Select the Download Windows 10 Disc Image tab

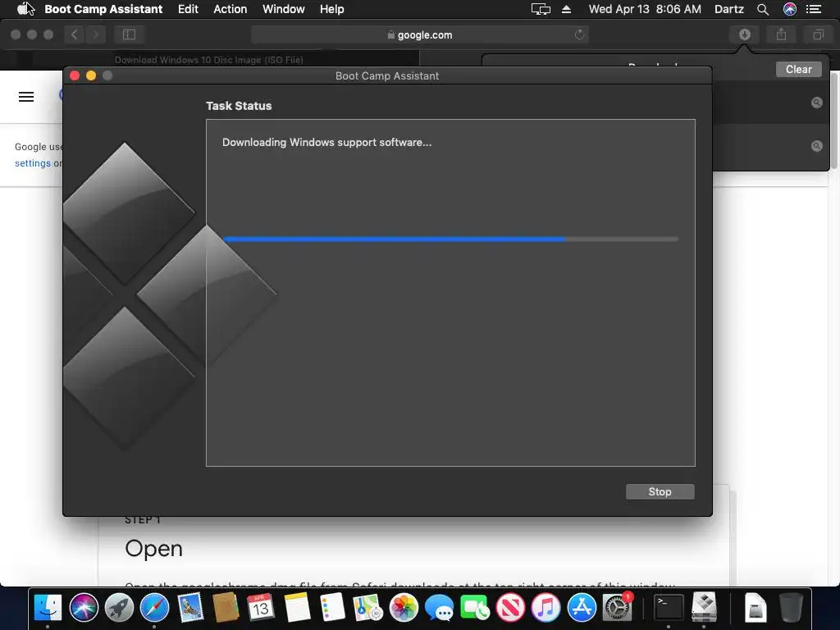pyautogui.click(x=209, y=59)
